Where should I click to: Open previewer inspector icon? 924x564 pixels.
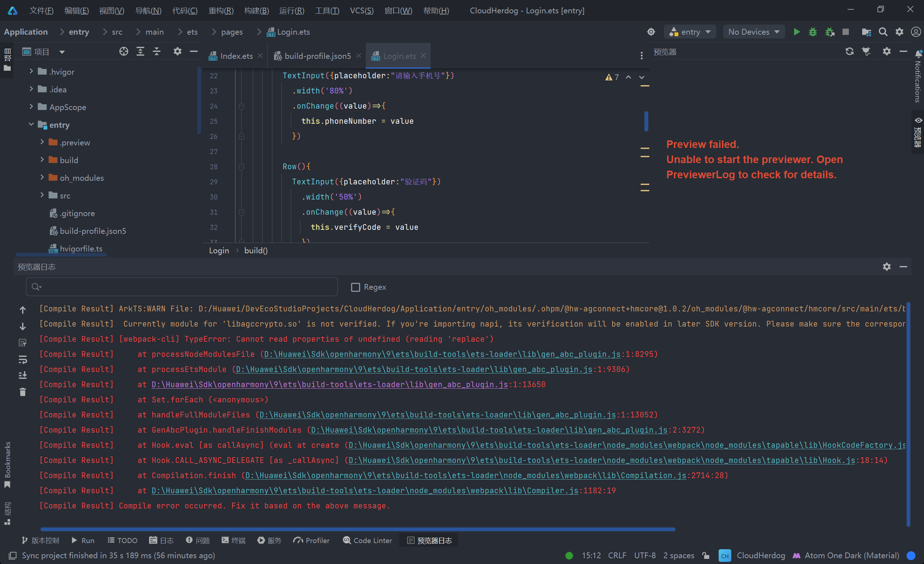pyautogui.click(x=866, y=51)
